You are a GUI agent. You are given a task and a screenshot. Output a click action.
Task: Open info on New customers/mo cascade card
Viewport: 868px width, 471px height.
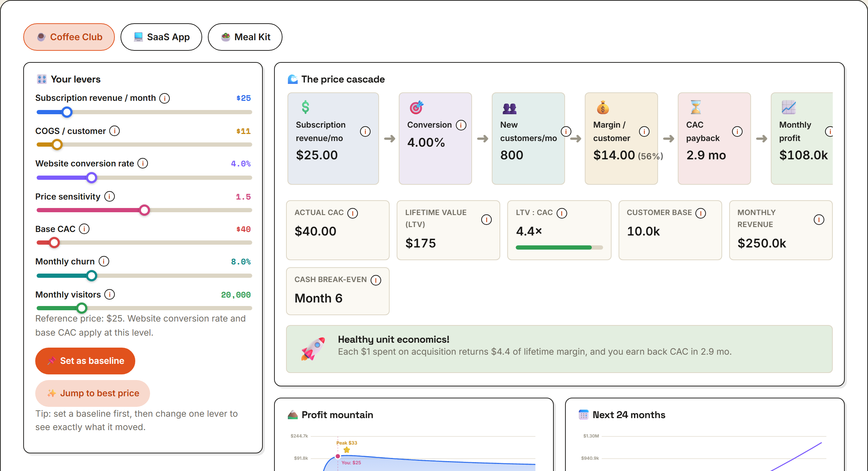pos(566,132)
